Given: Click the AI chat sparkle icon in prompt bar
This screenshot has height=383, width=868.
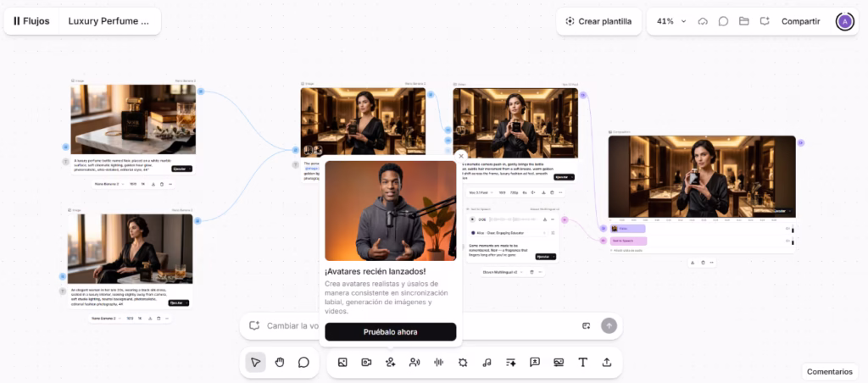Looking at the screenshot, I should pyautogui.click(x=254, y=326).
